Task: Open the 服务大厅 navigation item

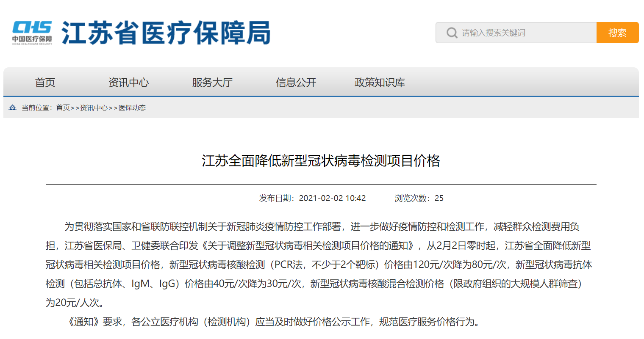Action: [212, 83]
